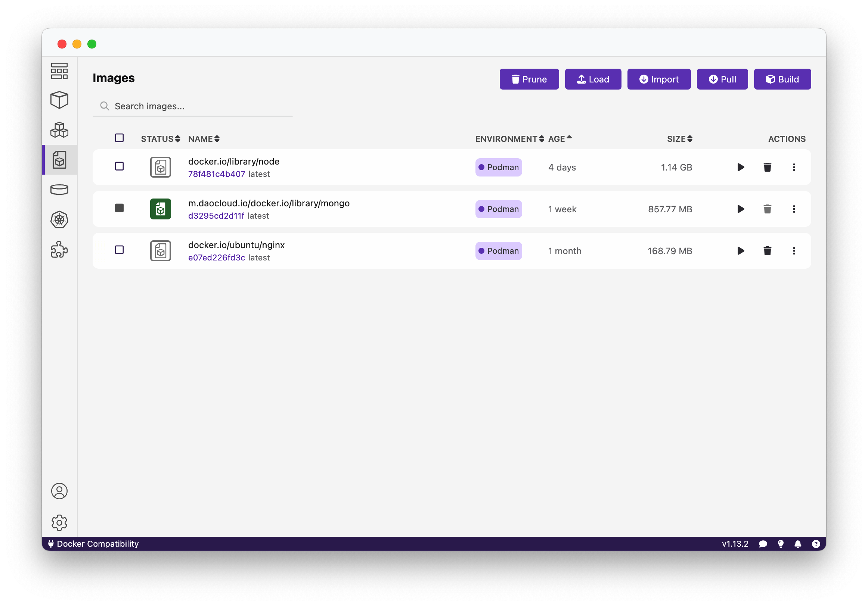Open Kubernetes helm-wheel icon
The image size is (868, 606).
click(59, 219)
